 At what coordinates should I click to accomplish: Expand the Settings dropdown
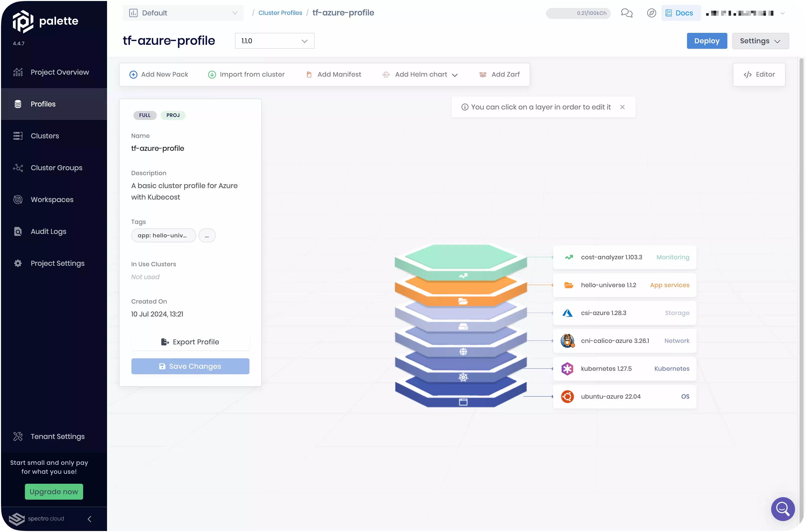(760, 41)
